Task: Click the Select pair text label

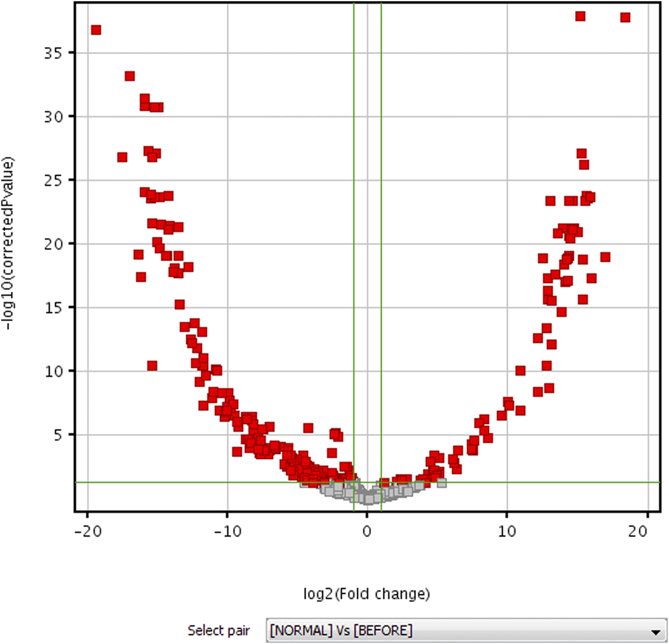Action: 218,630
